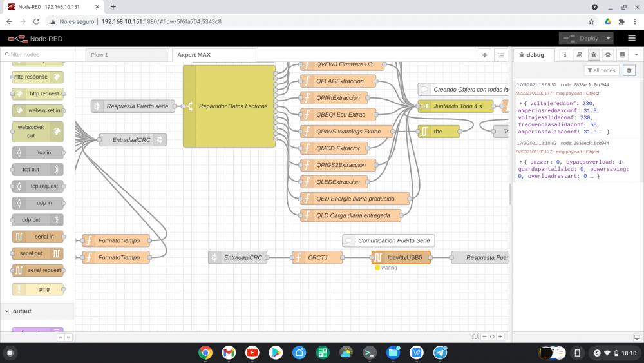
Task: Select the serial request palette node
Action: coord(38,271)
